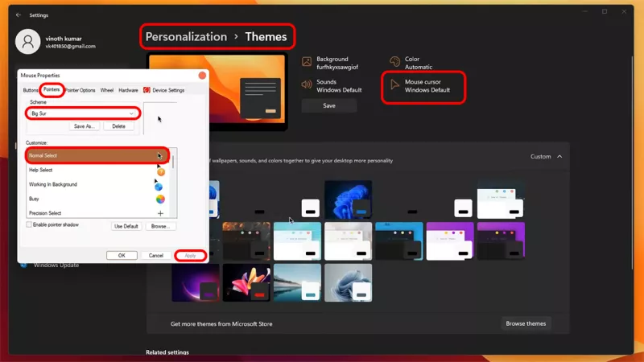Switch to the Pointers tab
Screen dimensions: 644x362
52,89
